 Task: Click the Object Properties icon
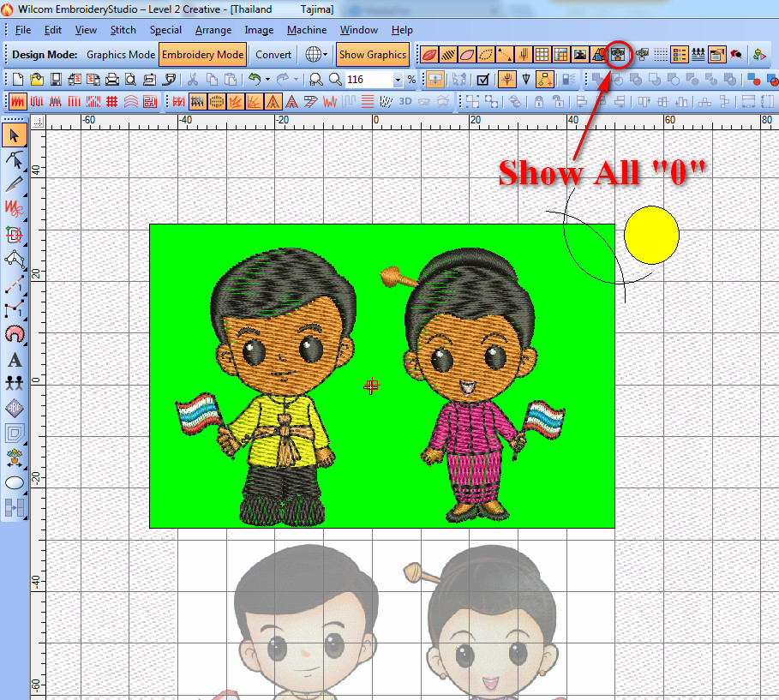click(x=716, y=55)
